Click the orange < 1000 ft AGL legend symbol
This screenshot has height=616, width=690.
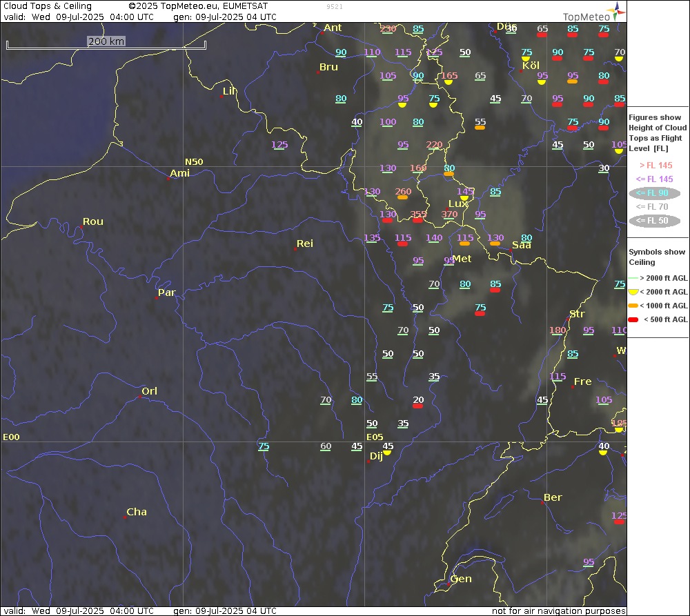coord(633,306)
